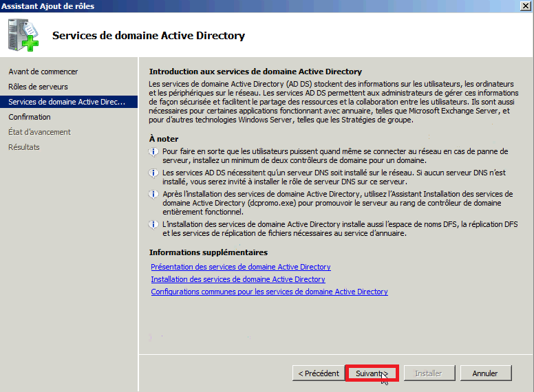This screenshot has height=392, width=534.
Task: Select the Confirmation step
Action: click(x=30, y=117)
